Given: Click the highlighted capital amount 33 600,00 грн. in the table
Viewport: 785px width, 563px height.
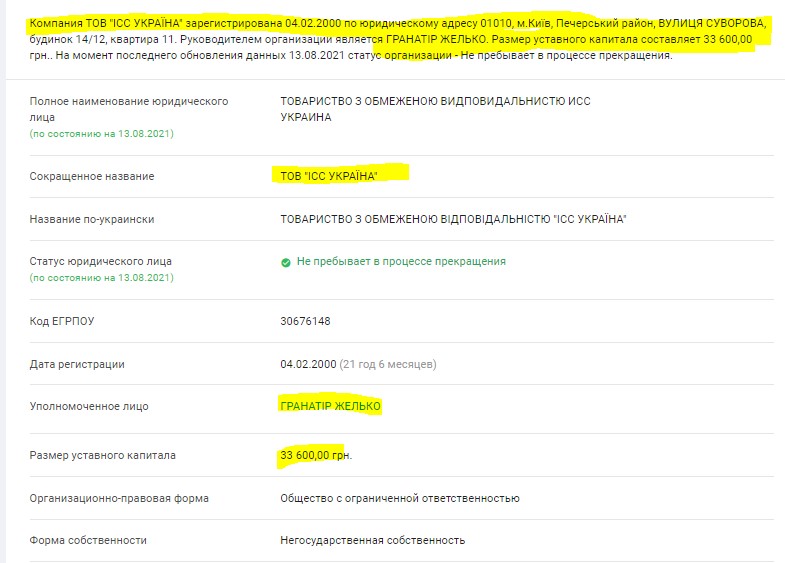Looking at the screenshot, I should tap(317, 455).
